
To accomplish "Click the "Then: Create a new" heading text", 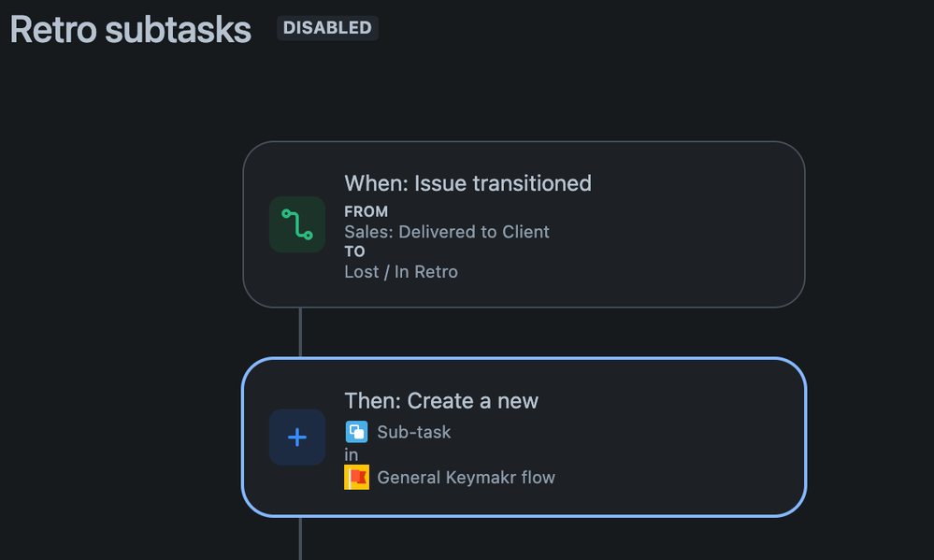I will 440,401.
